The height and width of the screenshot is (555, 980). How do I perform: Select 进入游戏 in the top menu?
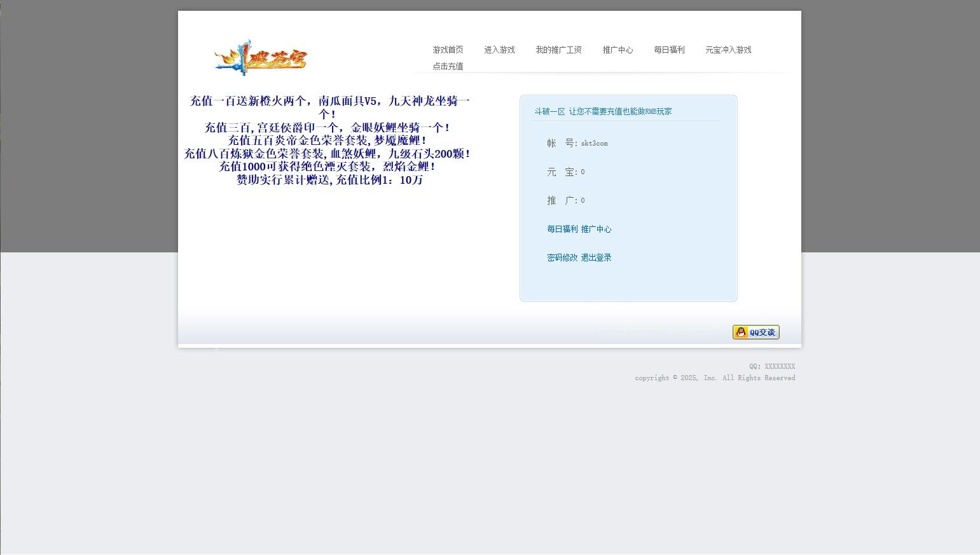(500, 50)
